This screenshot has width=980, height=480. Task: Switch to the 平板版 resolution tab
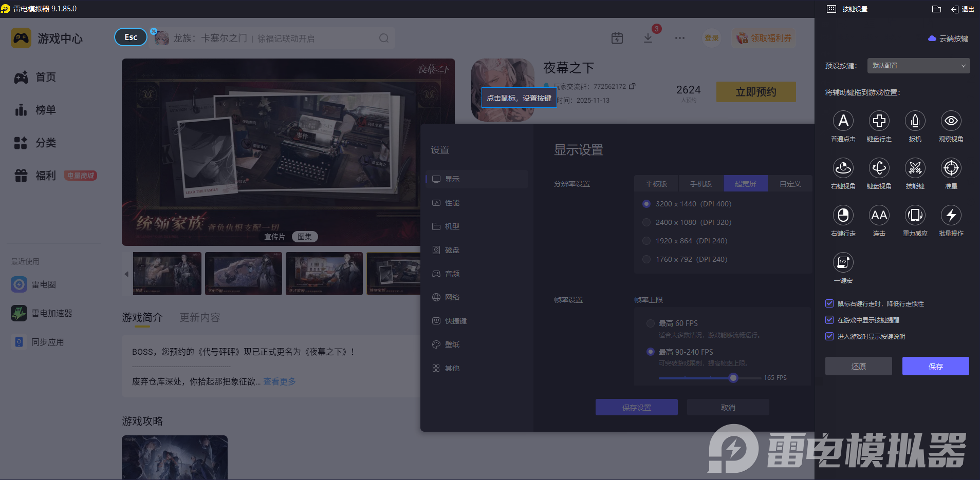(656, 184)
